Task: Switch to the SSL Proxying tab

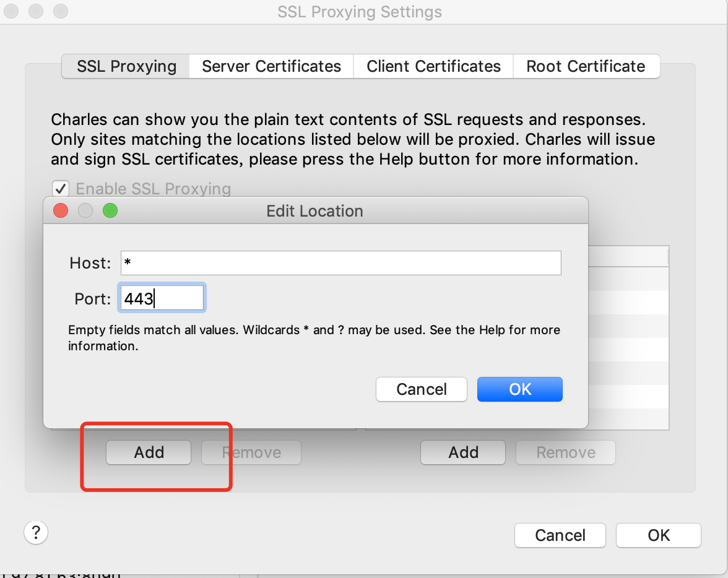Action: pyautogui.click(x=126, y=66)
